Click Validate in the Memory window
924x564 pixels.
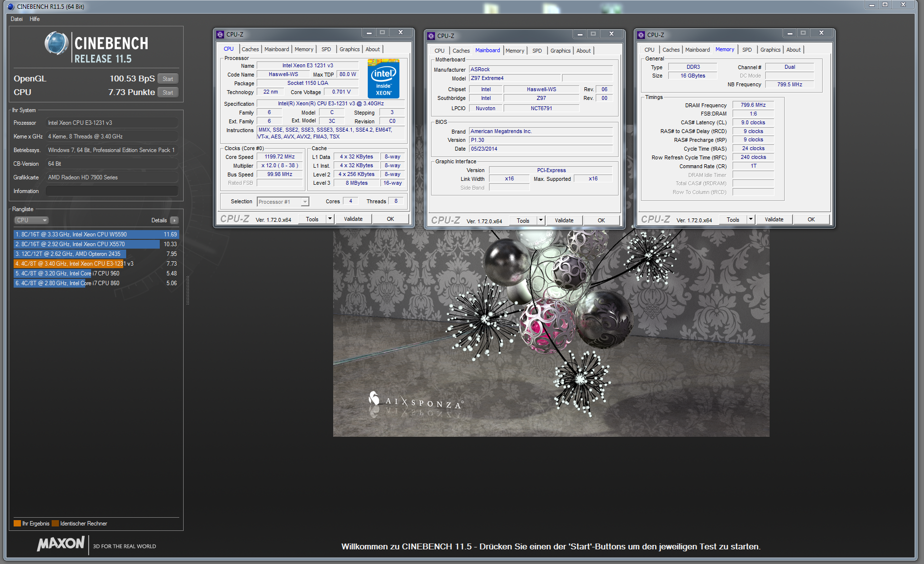click(774, 219)
